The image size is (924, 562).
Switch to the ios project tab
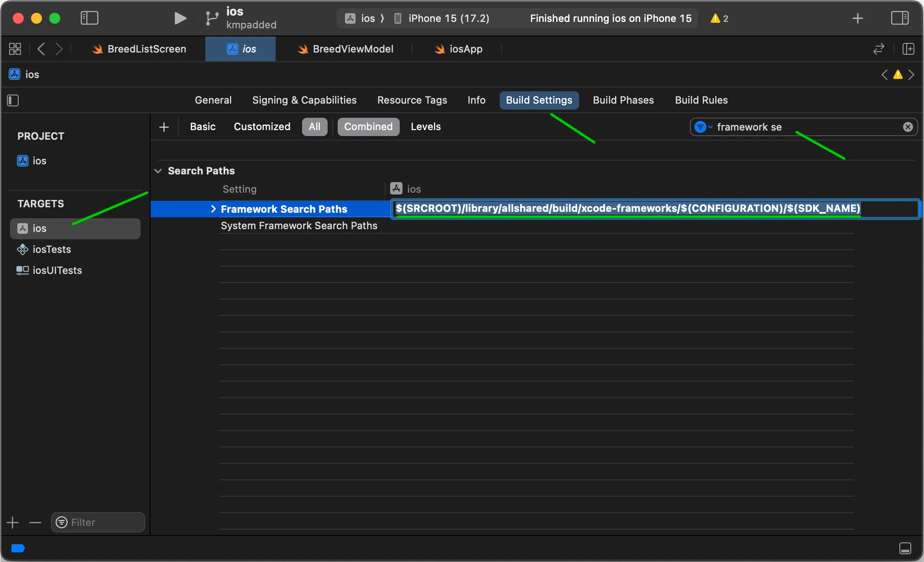(x=240, y=49)
